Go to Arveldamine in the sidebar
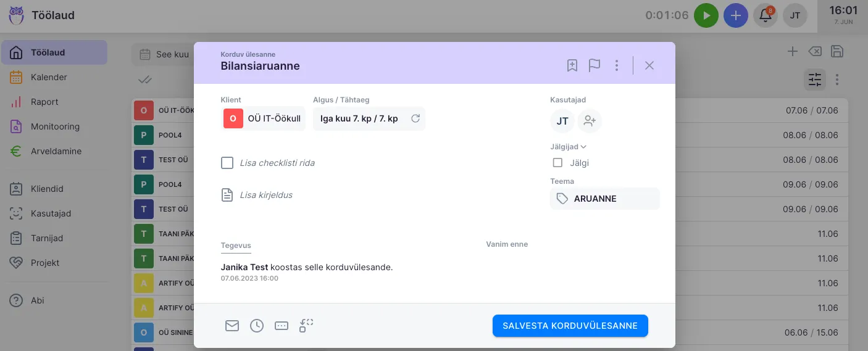 coord(56,151)
